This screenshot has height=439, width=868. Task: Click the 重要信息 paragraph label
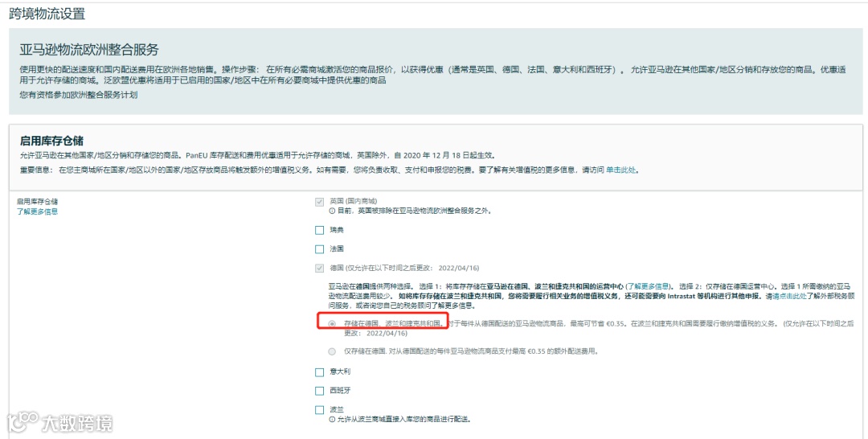[36, 170]
